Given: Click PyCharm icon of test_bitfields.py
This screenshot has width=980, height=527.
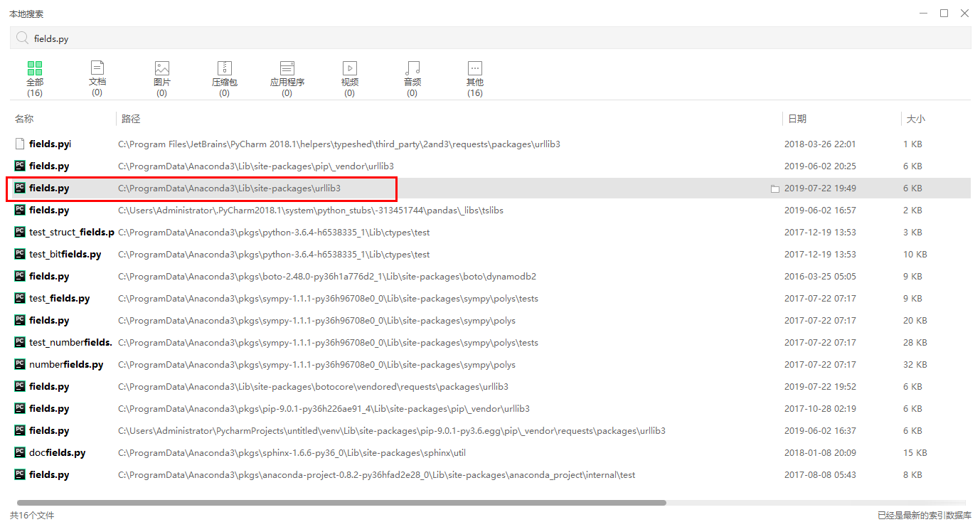Looking at the screenshot, I should pyautogui.click(x=20, y=254).
